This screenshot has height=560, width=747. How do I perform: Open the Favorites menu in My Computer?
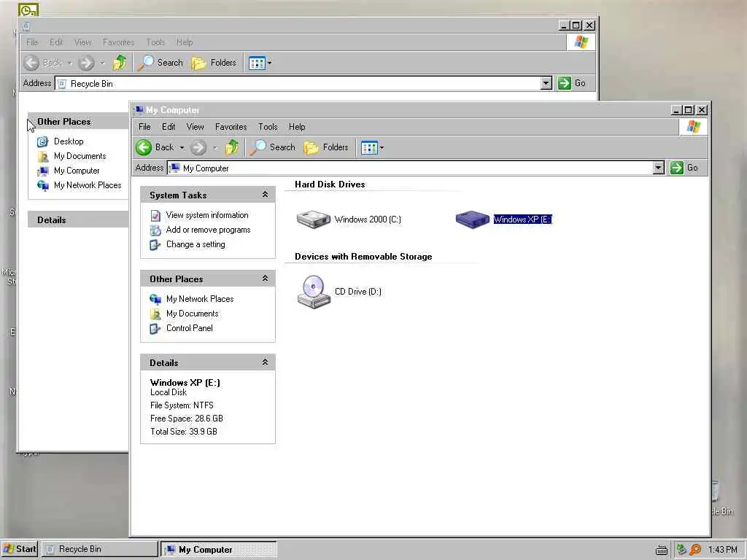pos(231,127)
